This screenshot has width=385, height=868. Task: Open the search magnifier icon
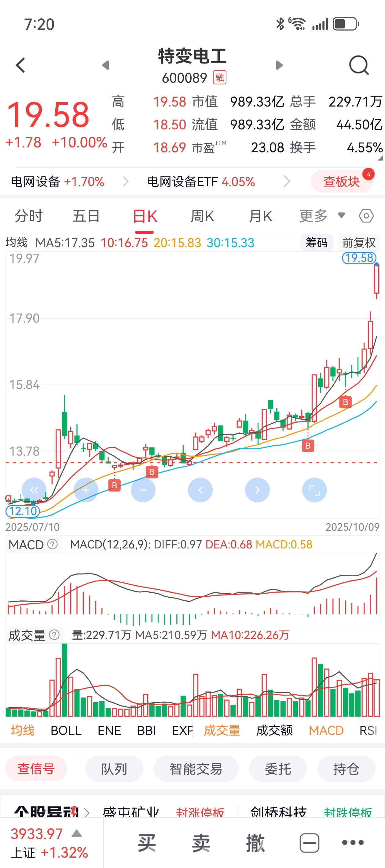coord(359,65)
